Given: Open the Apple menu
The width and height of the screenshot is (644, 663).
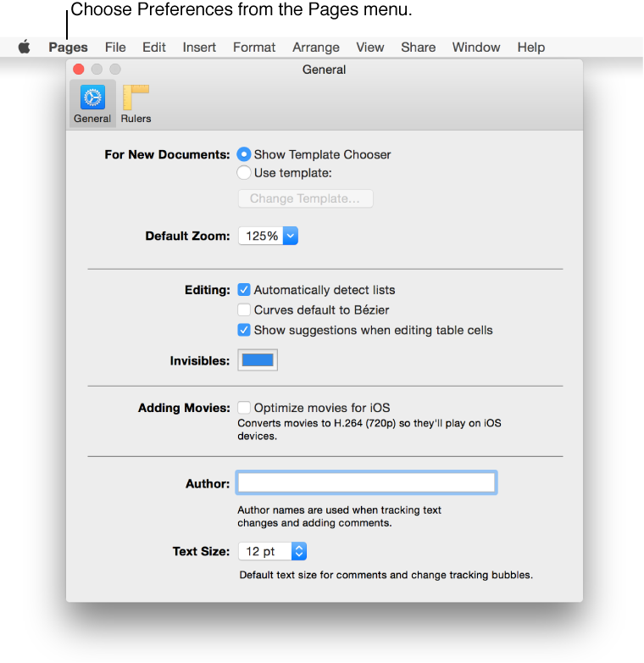Looking at the screenshot, I should pyautogui.click(x=25, y=47).
